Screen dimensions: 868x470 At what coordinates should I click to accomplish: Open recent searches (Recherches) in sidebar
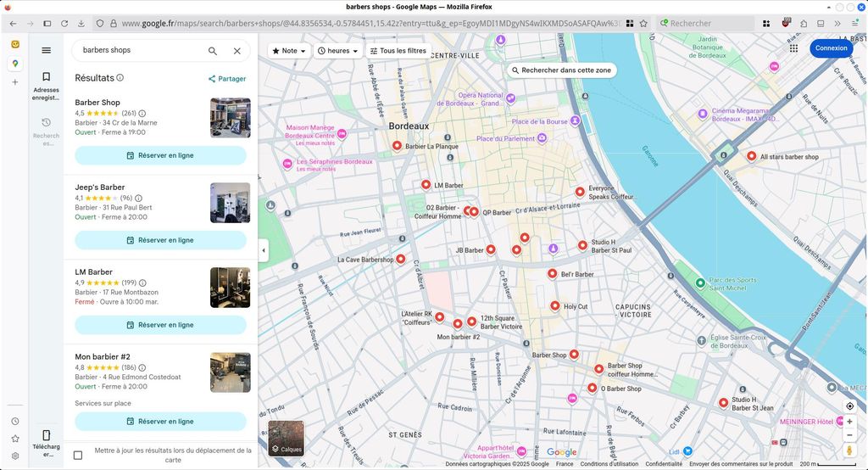pos(46,131)
